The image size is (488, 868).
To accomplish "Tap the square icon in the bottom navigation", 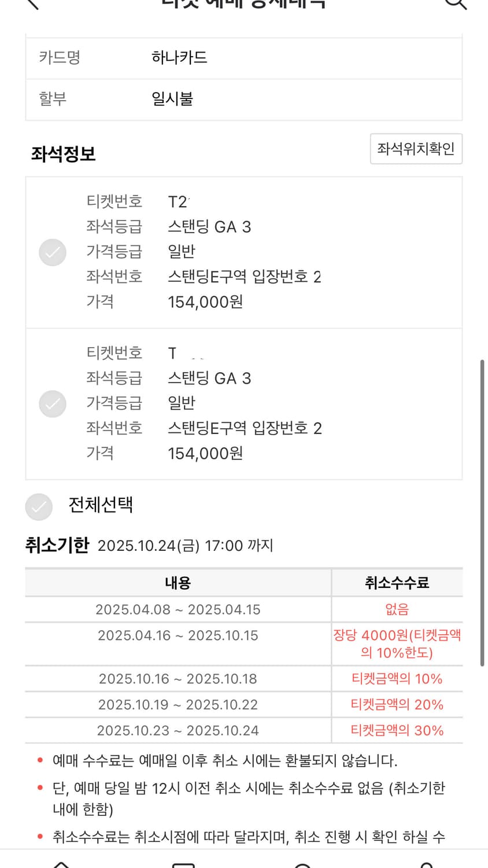I will pyautogui.click(x=183, y=864).
